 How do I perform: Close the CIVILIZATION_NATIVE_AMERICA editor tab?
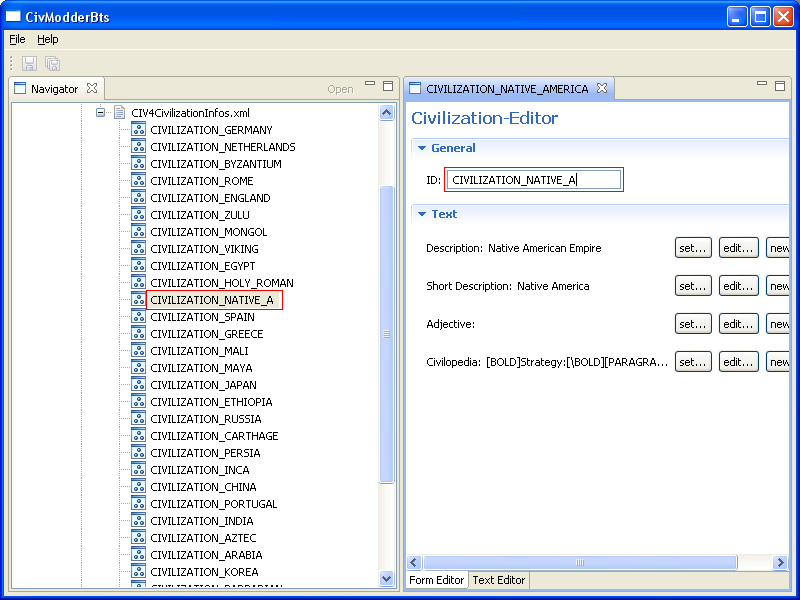pyautogui.click(x=602, y=88)
